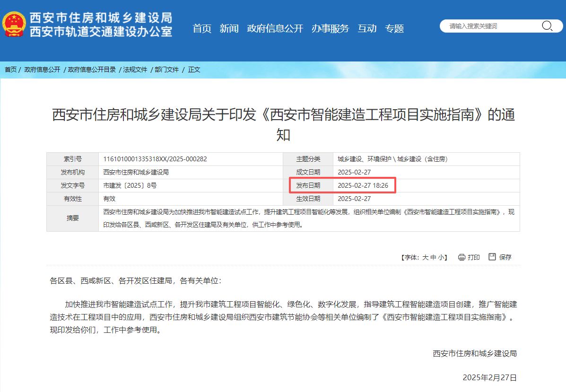This screenshot has width=566, height=392.
Task: Click the floppy disk icon beside 保存
Action: [492, 257]
